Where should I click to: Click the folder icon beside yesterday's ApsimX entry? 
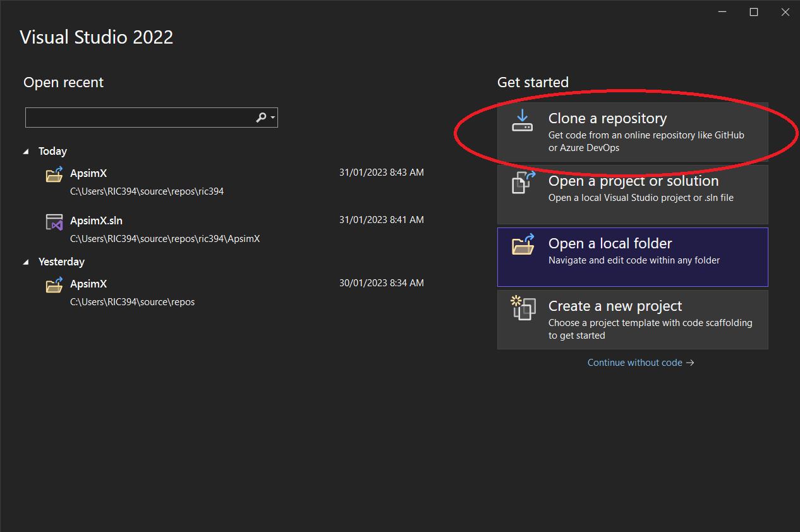(54, 285)
